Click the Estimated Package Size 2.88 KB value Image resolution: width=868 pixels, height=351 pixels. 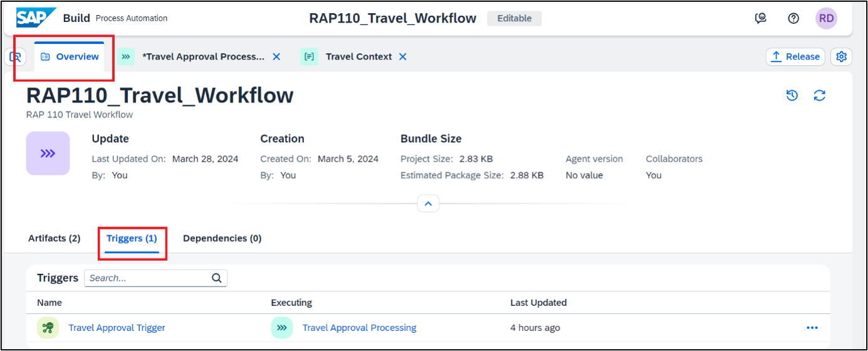(x=527, y=175)
